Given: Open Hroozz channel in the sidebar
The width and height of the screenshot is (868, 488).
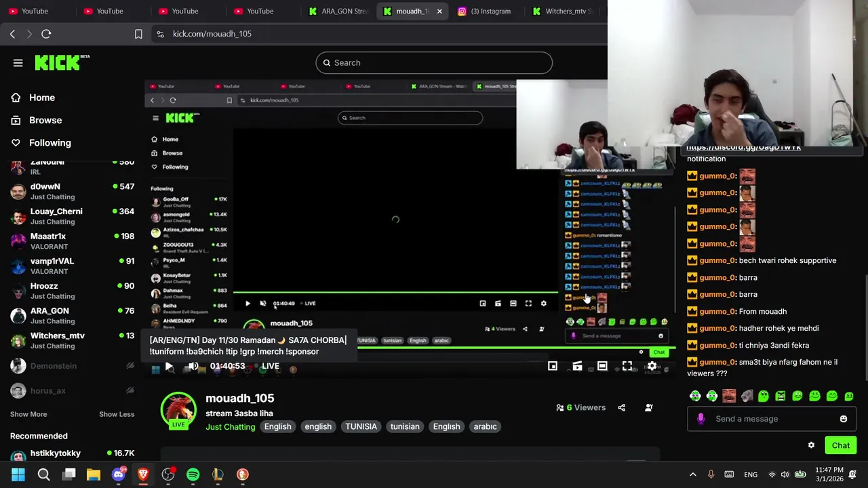Looking at the screenshot, I should pyautogui.click(x=72, y=291).
